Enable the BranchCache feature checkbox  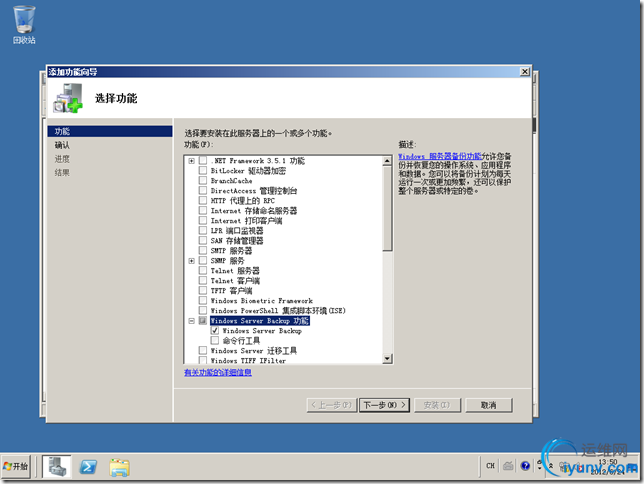202,180
